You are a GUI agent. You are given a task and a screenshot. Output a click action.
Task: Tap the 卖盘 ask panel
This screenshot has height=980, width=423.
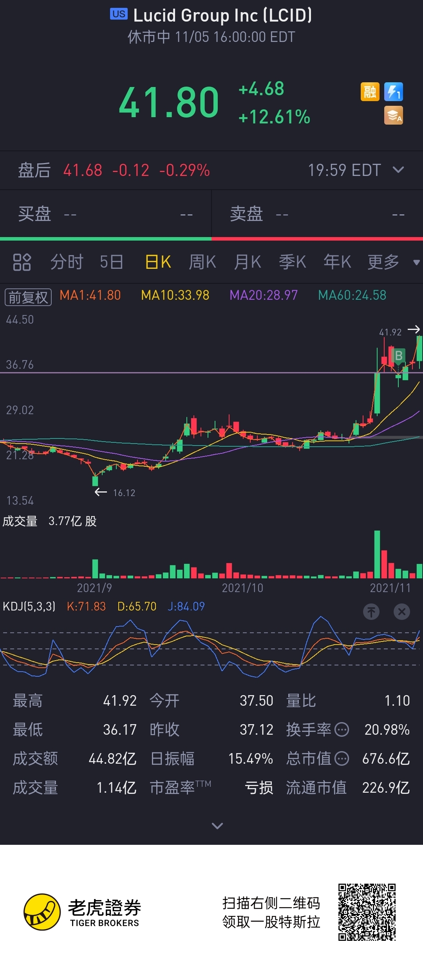tap(317, 214)
